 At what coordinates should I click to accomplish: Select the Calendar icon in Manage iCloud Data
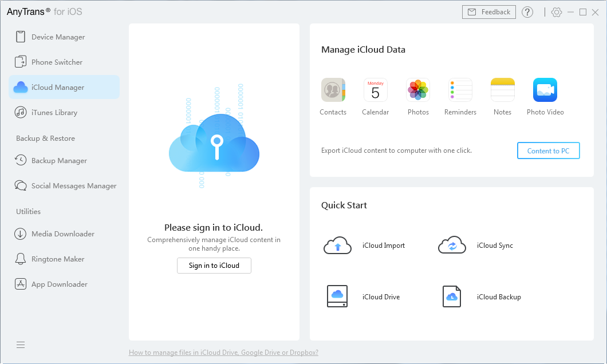(x=375, y=90)
